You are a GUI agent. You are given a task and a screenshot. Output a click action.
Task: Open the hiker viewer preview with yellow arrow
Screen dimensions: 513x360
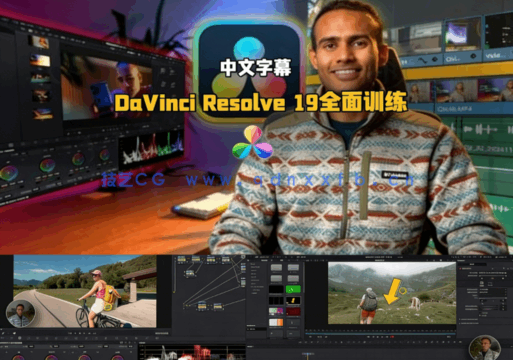(392, 293)
